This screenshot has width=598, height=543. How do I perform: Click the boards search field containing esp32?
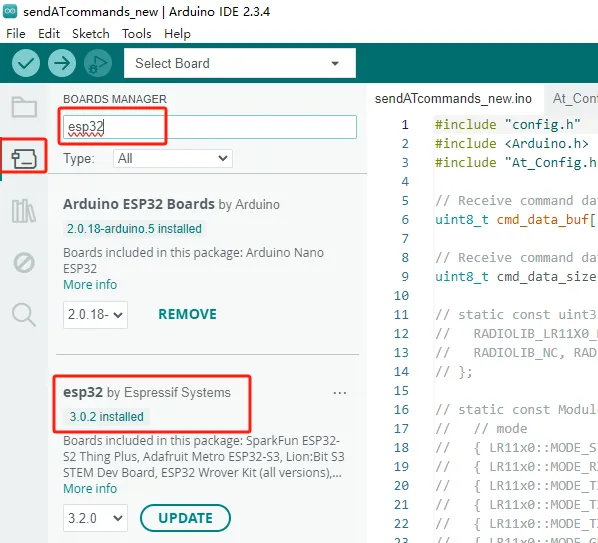pos(210,127)
